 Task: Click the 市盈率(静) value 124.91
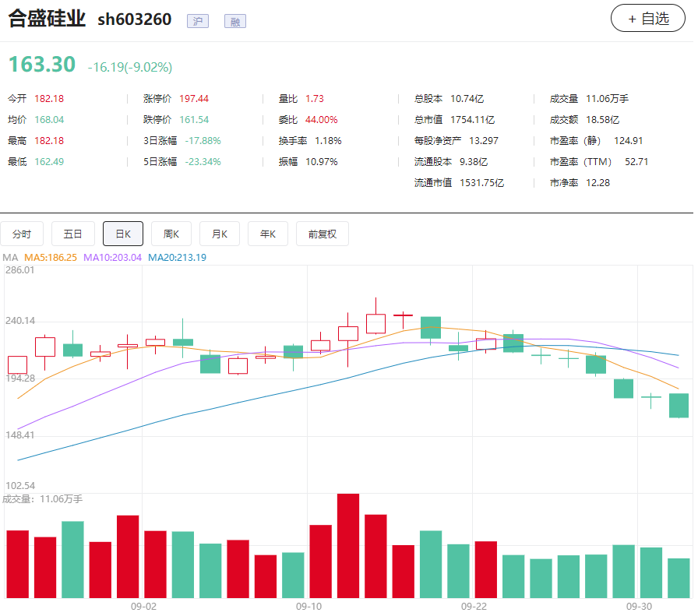[x=628, y=141]
